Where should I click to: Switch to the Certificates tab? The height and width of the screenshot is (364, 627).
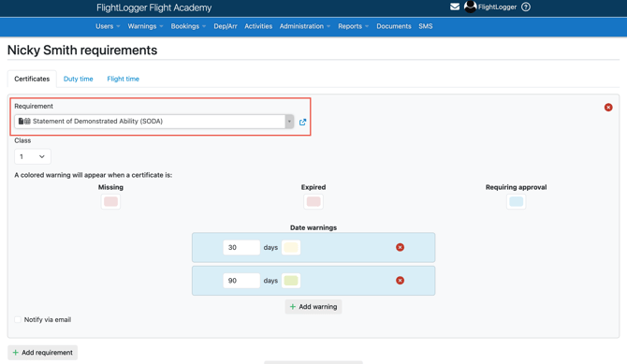coord(32,79)
